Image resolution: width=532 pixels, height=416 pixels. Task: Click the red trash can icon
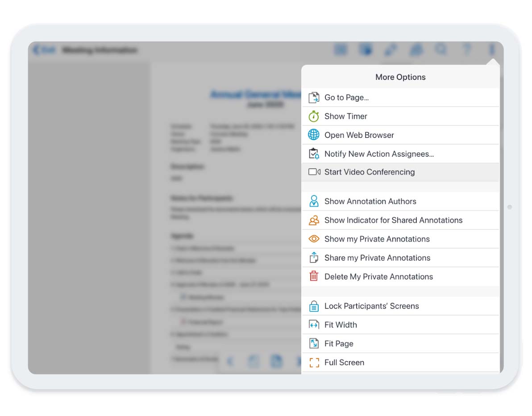point(314,276)
